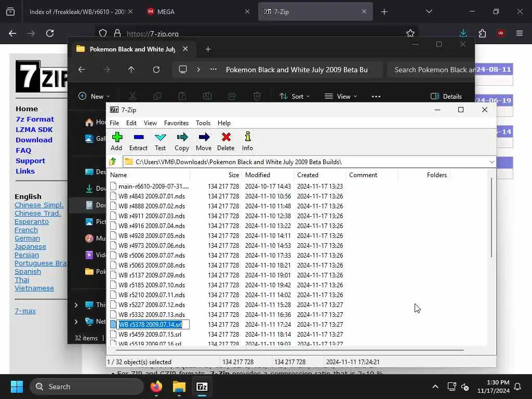Screen dimensions: 532x399
Task: Click File Explorer's Back arrow
Action: [82, 70]
